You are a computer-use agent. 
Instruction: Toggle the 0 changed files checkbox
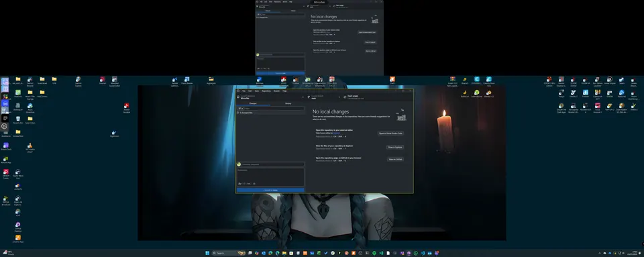tap(237, 113)
